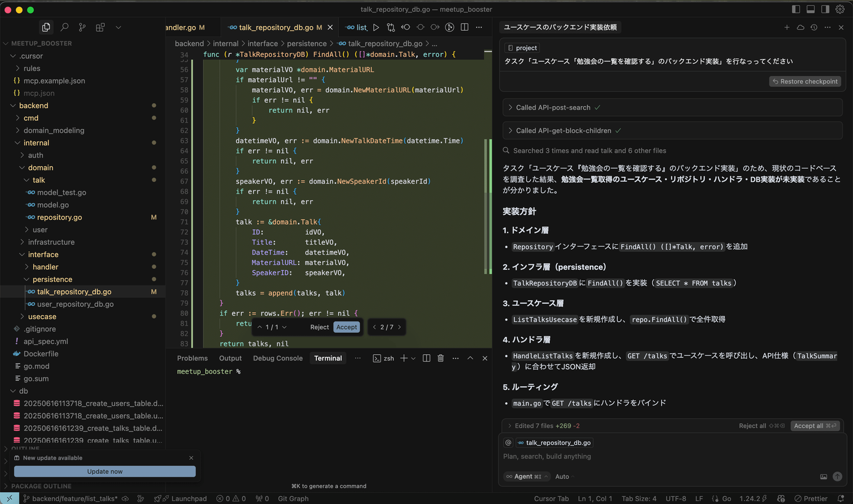
Task: Switch to the Problems tab
Action: tap(192, 358)
